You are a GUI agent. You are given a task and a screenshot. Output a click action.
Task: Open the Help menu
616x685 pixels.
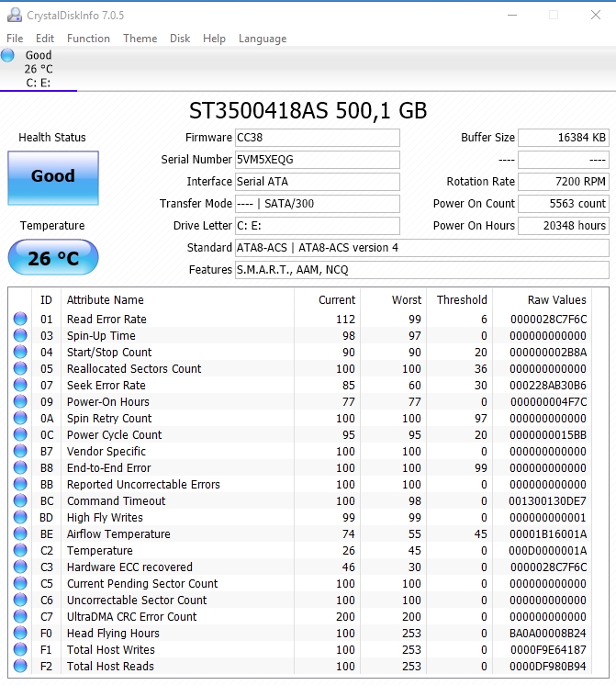coord(214,39)
